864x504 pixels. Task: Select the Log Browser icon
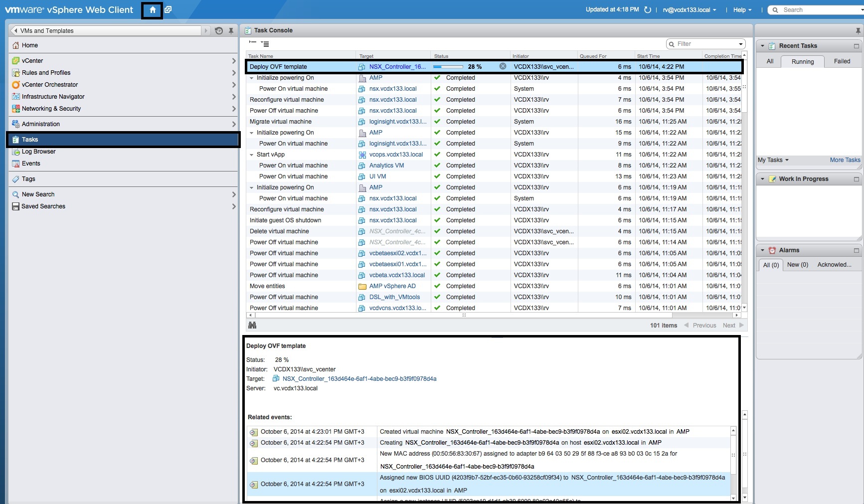pyautogui.click(x=15, y=152)
